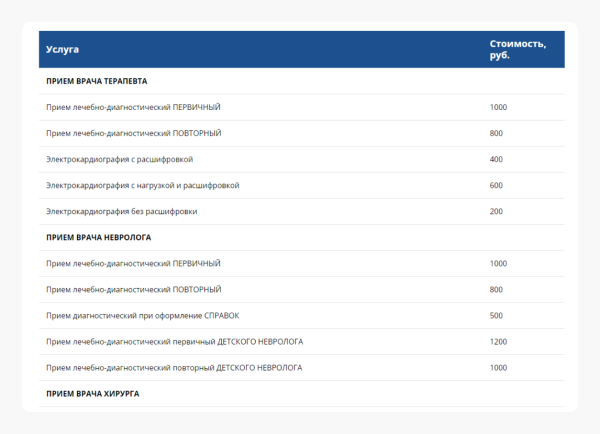This screenshot has width=600, height=434.
Task: Click "Электрокардиография без расшифровки" row
Action: [x=121, y=211]
